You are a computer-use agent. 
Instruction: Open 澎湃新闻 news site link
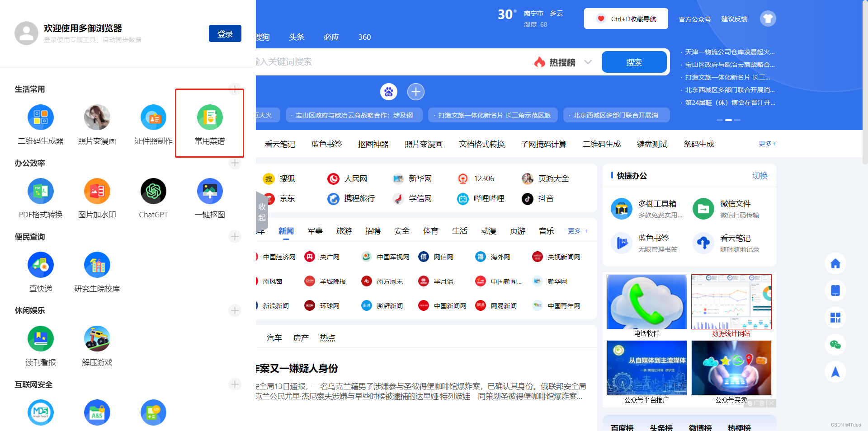[382, 306]
